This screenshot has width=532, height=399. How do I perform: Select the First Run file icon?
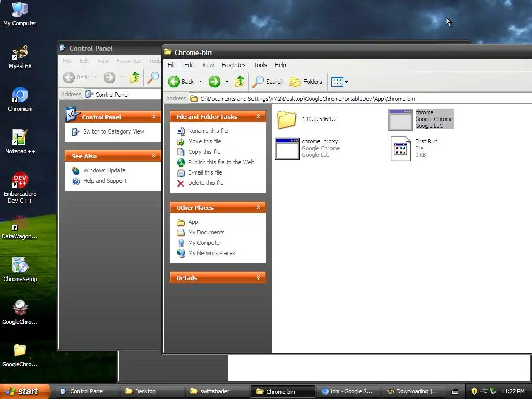[401, 148]
